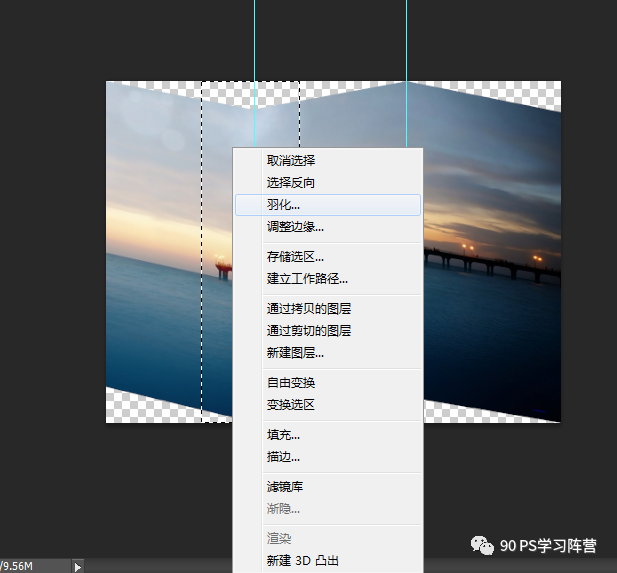
Task: Select 选择反向 menu entry
Action: [x=328, y=183]
